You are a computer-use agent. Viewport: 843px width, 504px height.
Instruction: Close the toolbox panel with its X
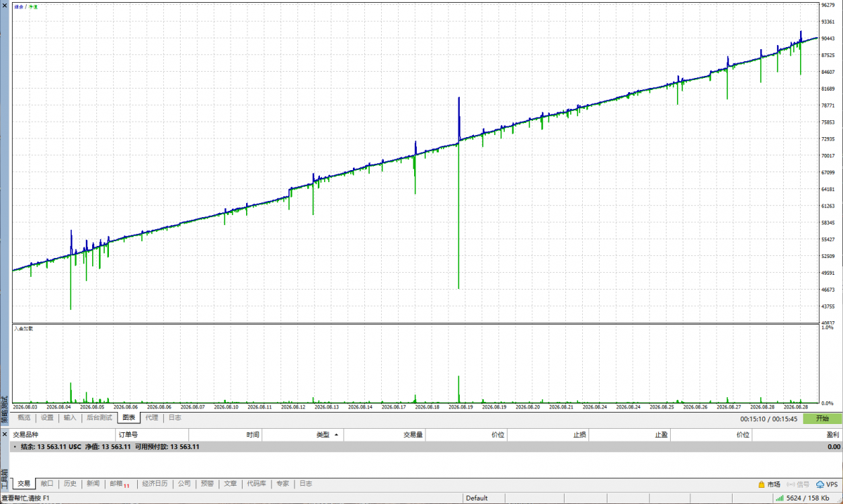pos(4,434)
